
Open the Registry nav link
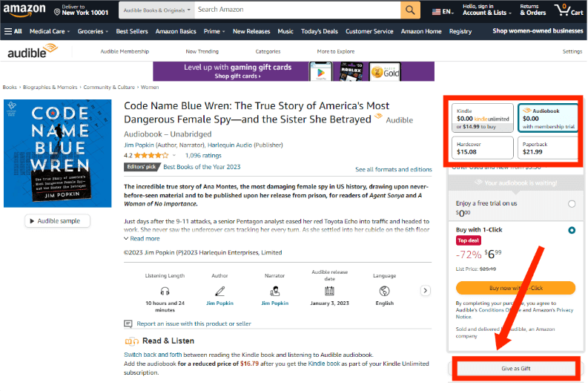tap(460, 31)
